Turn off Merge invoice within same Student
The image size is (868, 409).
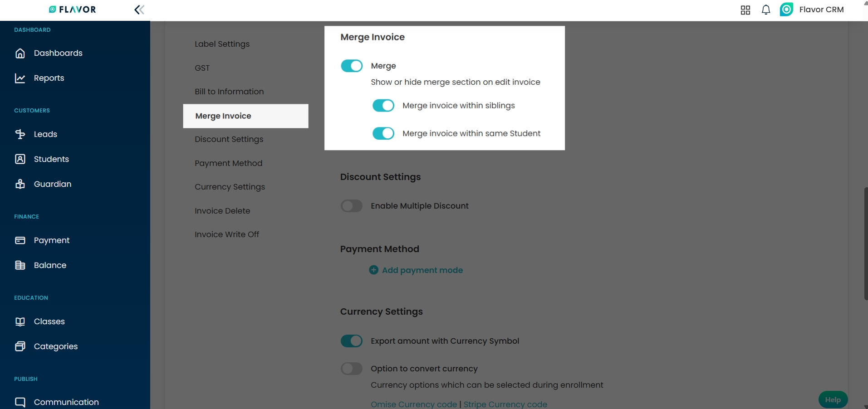tap(383, 133)
